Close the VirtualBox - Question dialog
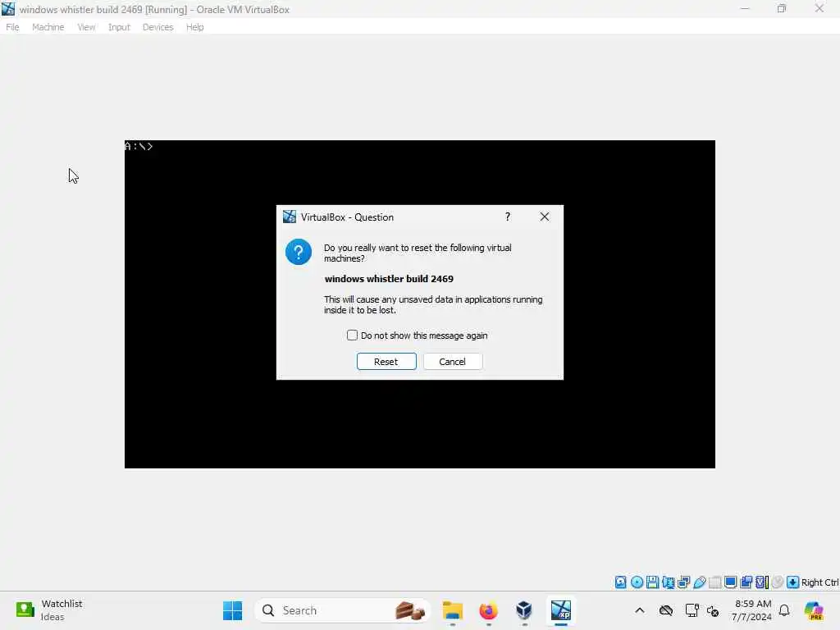The height and width of the screenshot is (630, 840). pos(545,217)
